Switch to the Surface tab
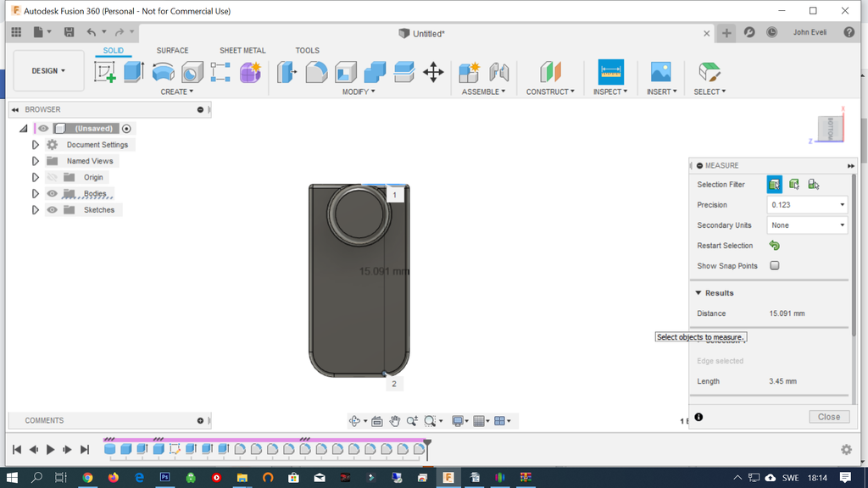868x488 pixels. 172,51
